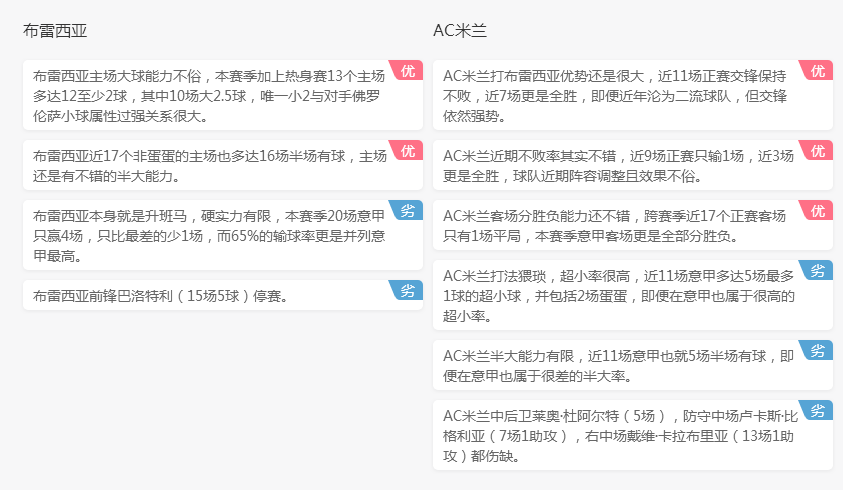Open the AC米兰 近9场正赛只输1场 card
The width and height of the screenshot is (843, 490).
coord(633,165)
